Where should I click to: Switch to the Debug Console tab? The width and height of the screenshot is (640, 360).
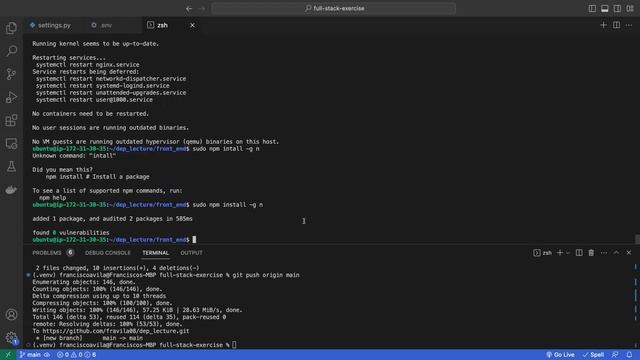tap(108, 253)
